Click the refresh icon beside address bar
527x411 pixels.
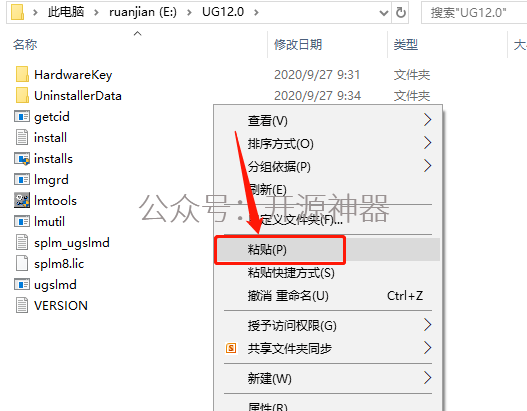click(401, 12)
